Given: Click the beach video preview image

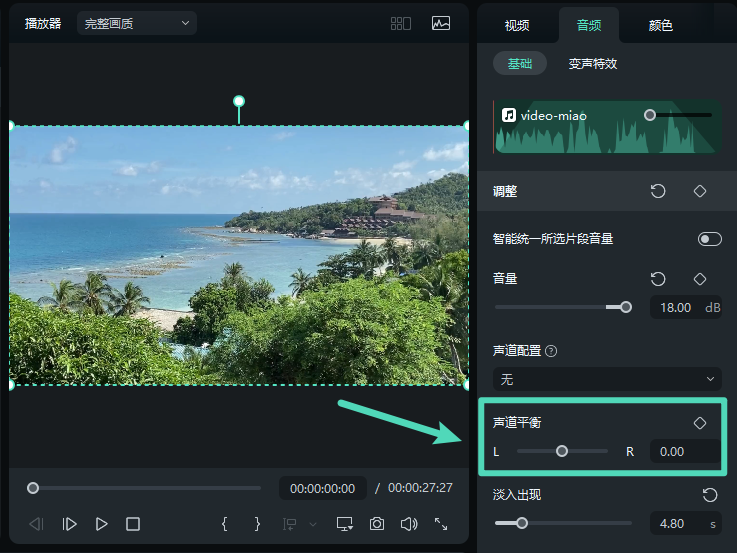Looking at the screenshot, I should pos(239,255).
